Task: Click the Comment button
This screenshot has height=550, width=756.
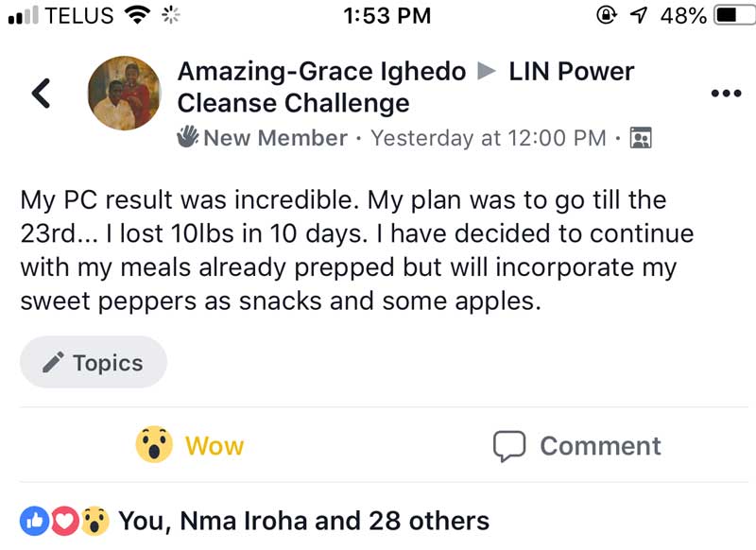Action: (576, 445)
